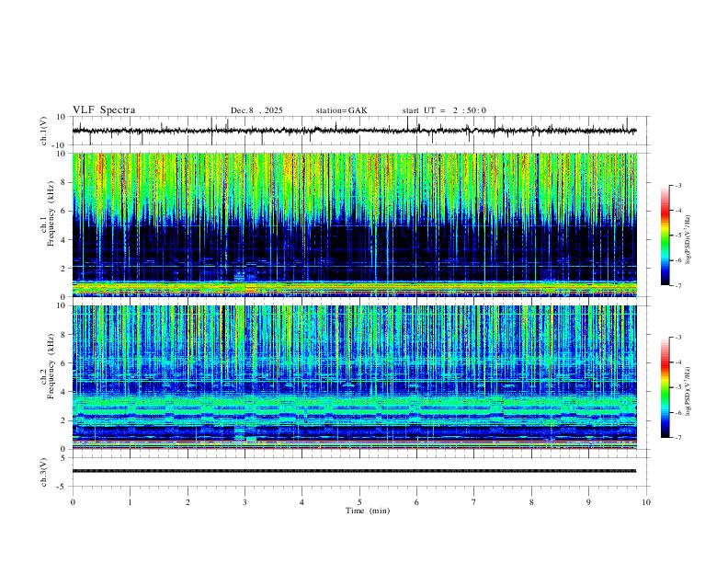
Task: Click inside the ch.1 spectrogram panel
Action: 354,224
